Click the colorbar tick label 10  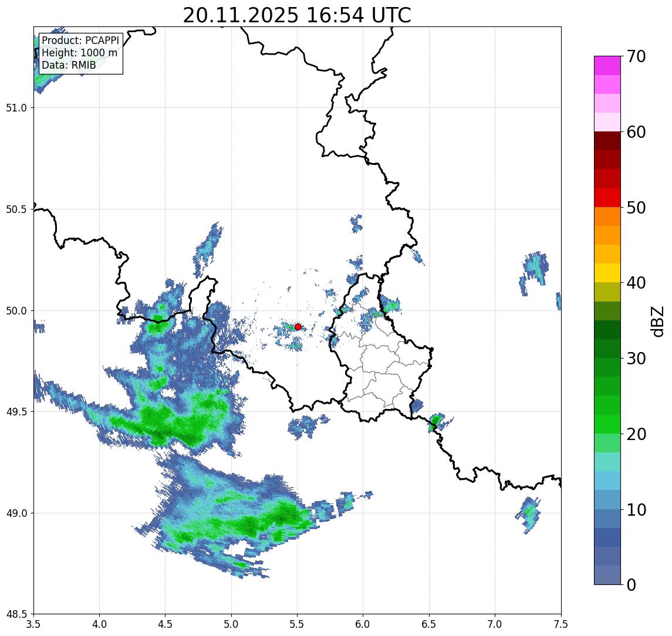pyautogui.click(x=636, y=510)
